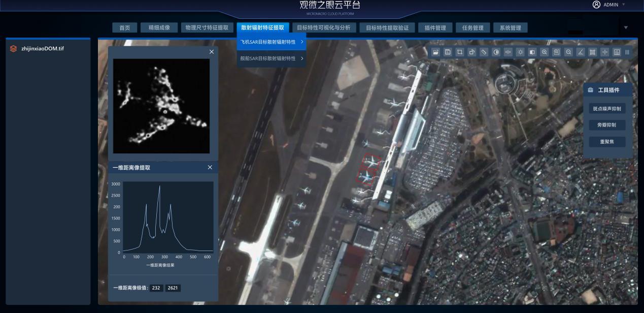644x313 pixels.
Task: Select the angle measurement tool
Action: (581, 52)
